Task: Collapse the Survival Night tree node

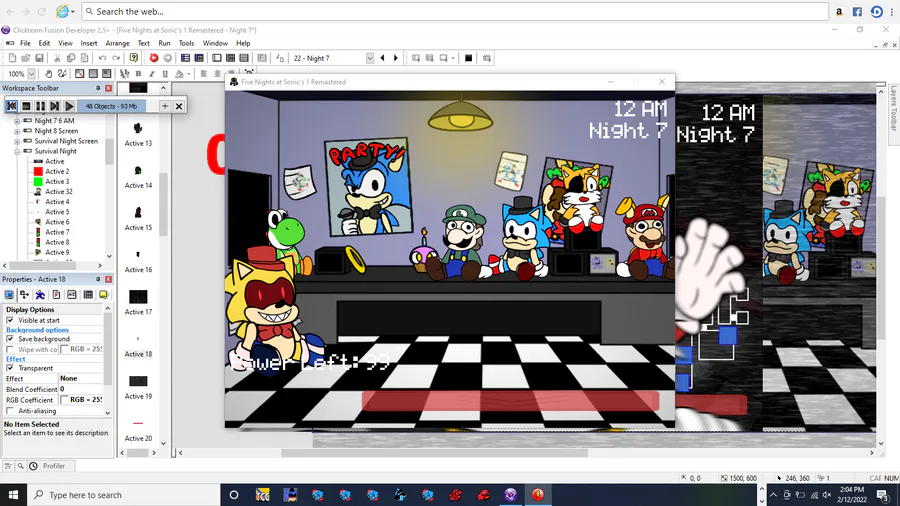Action: click(x=17, y=151)
